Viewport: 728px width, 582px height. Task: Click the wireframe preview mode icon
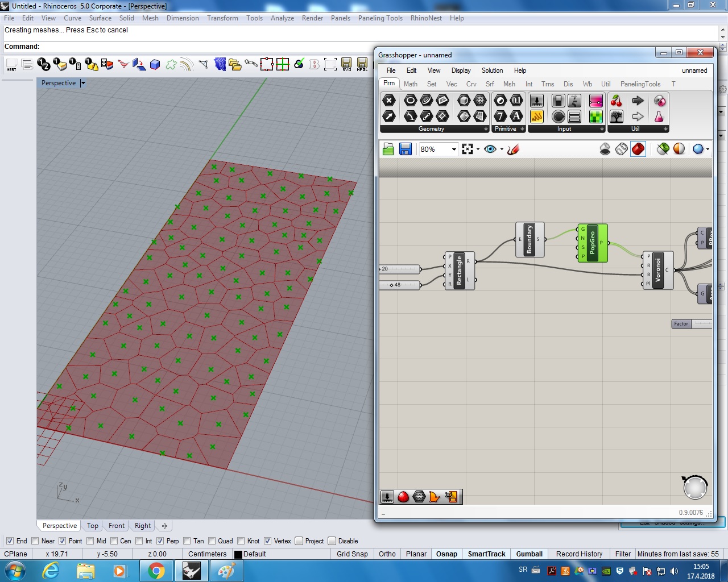(x=622, y=149)
